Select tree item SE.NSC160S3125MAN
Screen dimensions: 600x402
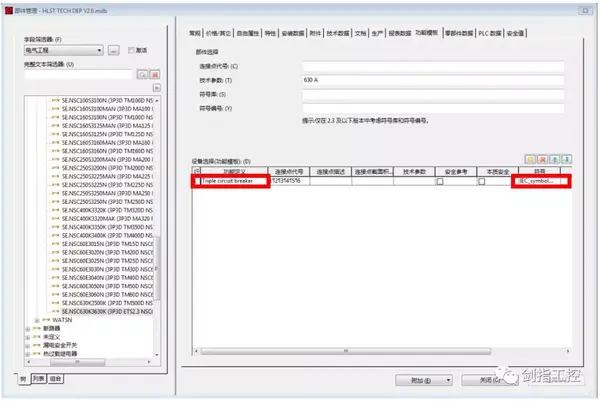[x=107, y=126]
